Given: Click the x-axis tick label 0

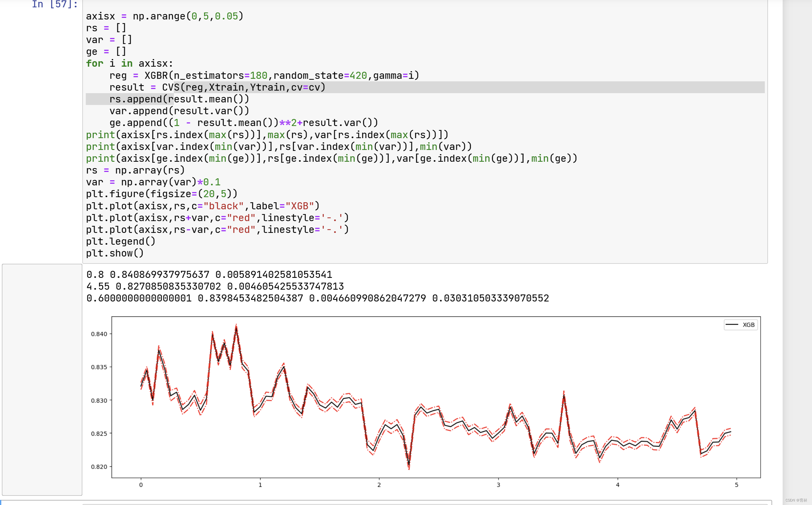Looking at the screenshot, I should [x=141, y=485].
